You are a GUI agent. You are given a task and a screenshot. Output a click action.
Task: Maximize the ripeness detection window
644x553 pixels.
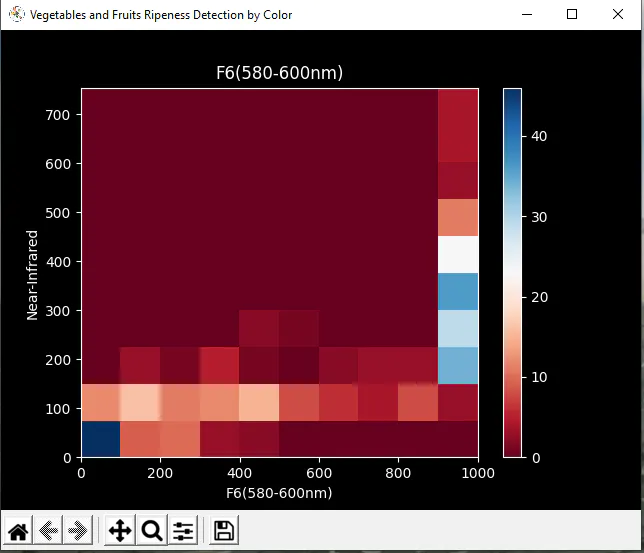[572, 14]
